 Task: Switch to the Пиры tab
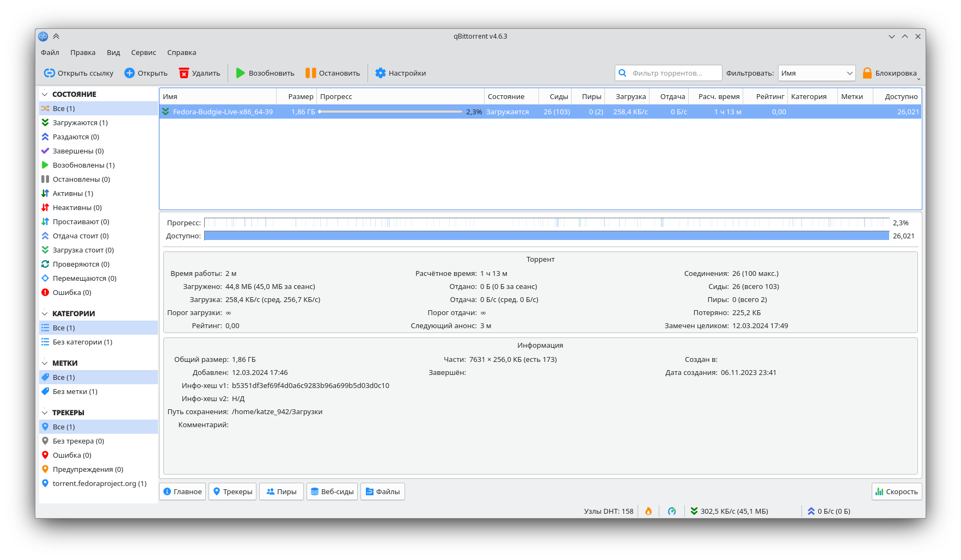[281, 491]
